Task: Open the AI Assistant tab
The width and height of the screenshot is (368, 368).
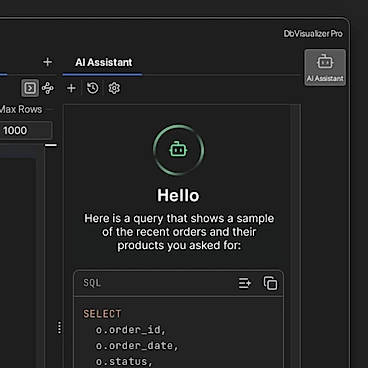Action: tap(104, 62)
